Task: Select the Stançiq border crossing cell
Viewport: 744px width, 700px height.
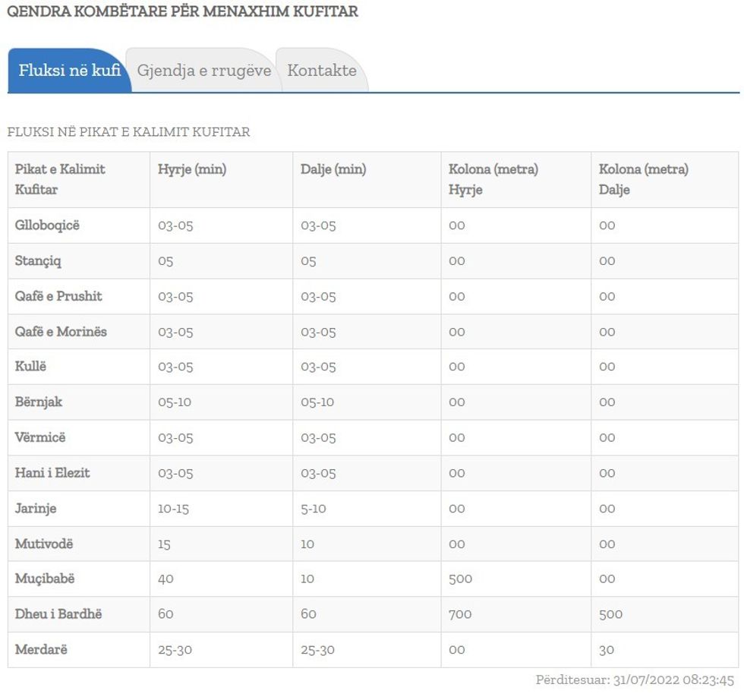Action: tap(38, 261)
